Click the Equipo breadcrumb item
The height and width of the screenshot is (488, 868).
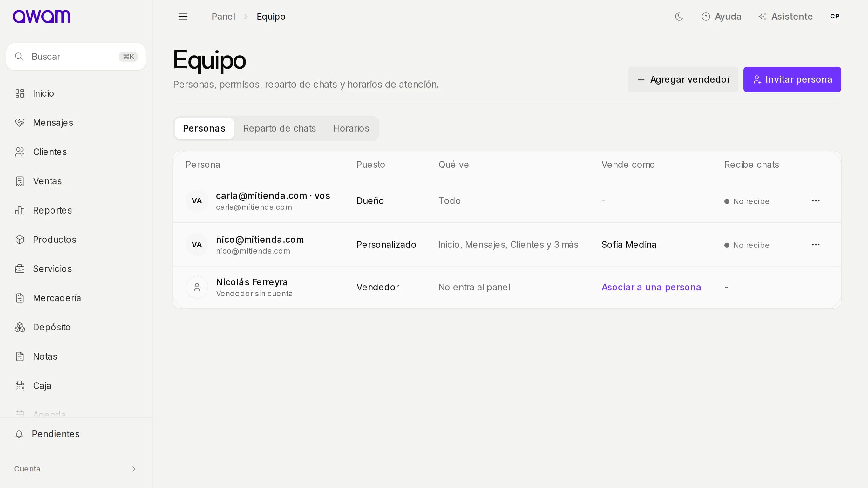point(271,17)
